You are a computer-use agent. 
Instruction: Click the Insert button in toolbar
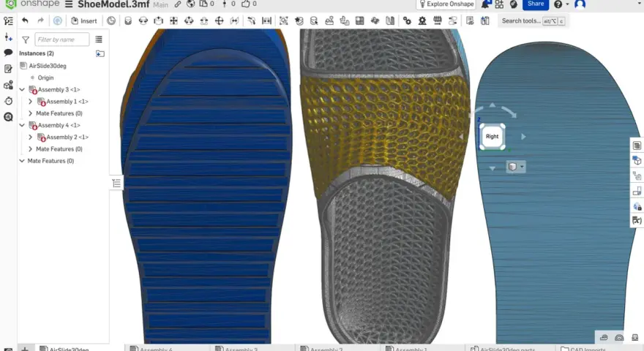84,20
